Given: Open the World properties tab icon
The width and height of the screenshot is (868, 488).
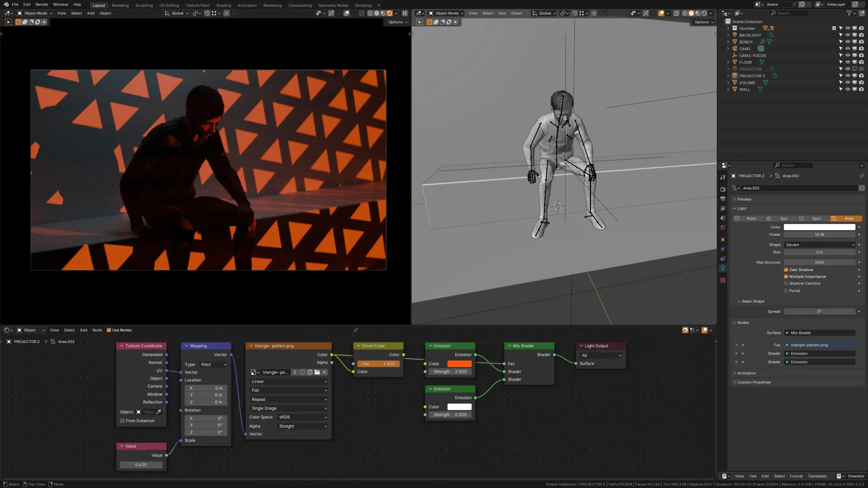Looking at the screenshot, I should pos(723,227).
